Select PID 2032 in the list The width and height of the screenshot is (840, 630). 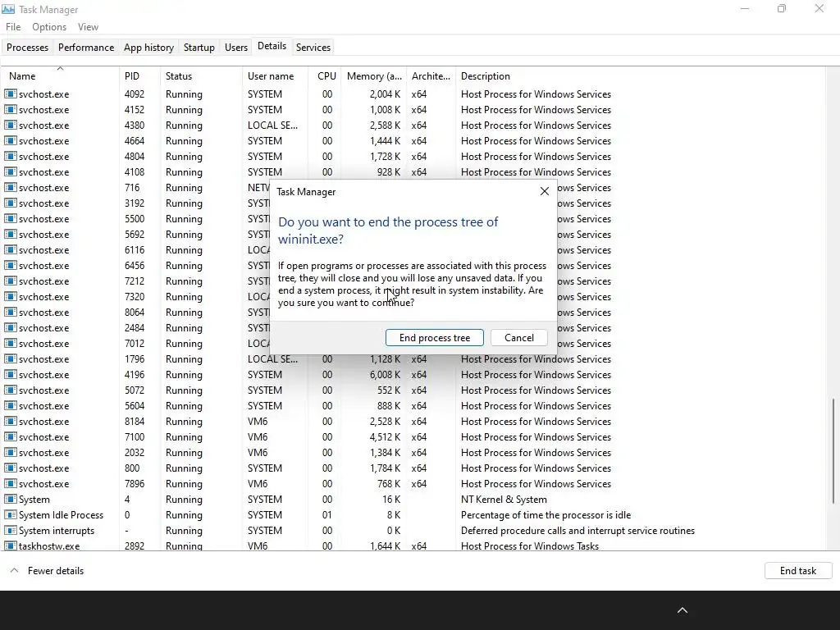tap(135, 452)
